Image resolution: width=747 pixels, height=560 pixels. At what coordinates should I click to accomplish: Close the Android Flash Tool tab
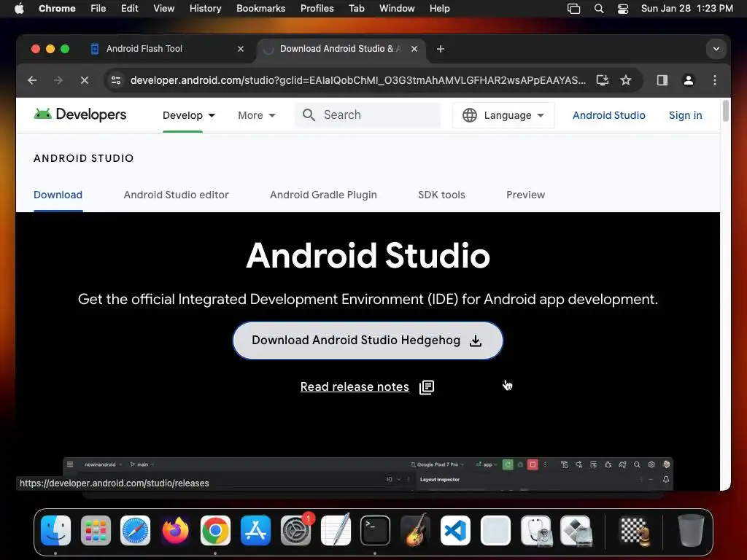pyautogui.click(x=241, y=49)
